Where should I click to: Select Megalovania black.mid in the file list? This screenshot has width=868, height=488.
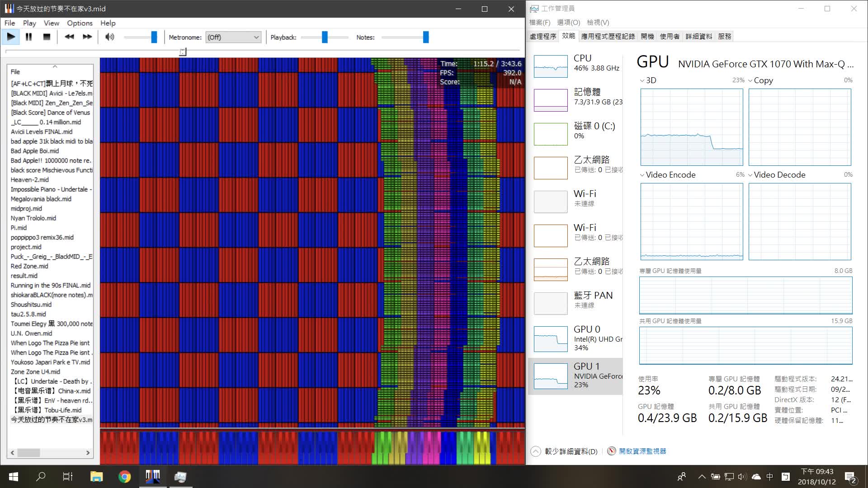click(x=41, y=199)
